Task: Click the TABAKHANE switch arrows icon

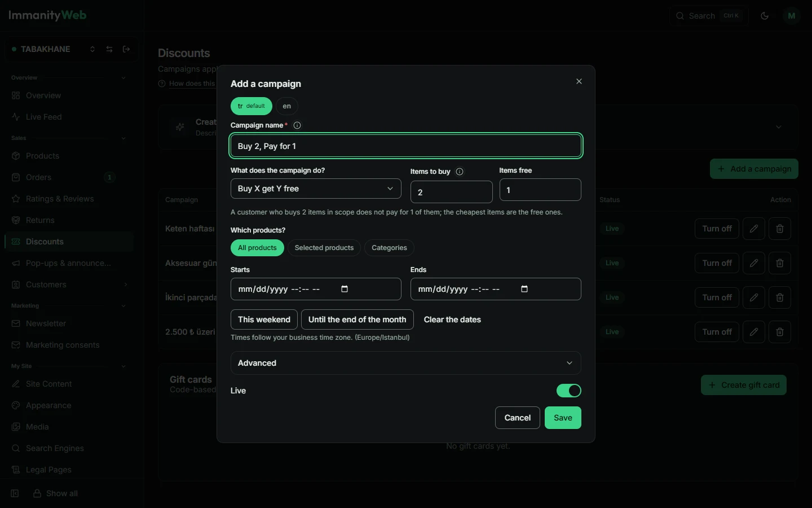Action: (x=109, y=49)
